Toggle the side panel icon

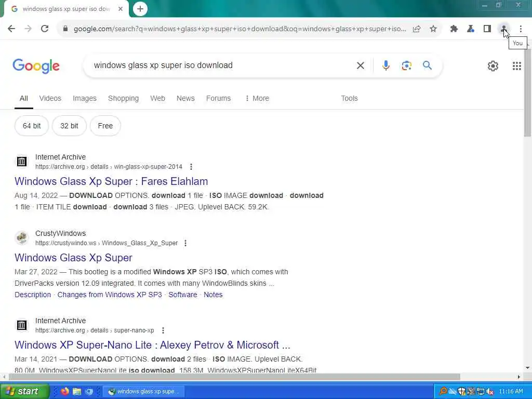tap(487, 29)
